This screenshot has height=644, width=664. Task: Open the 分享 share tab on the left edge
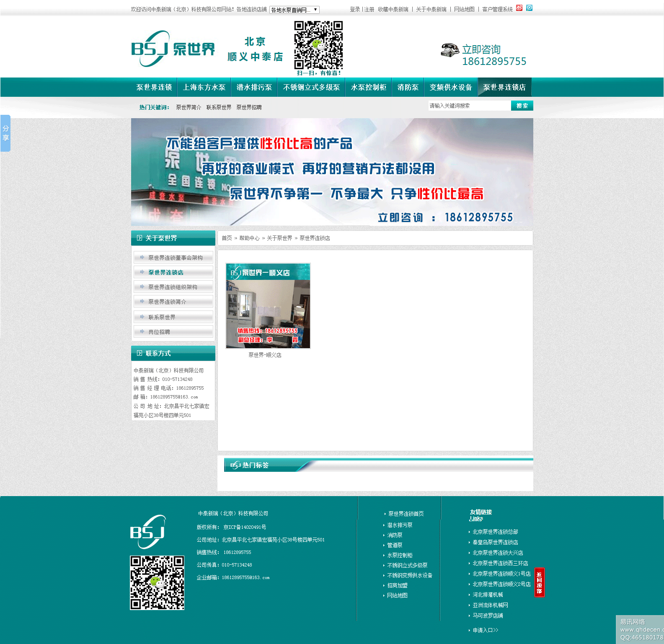[5, 133]
